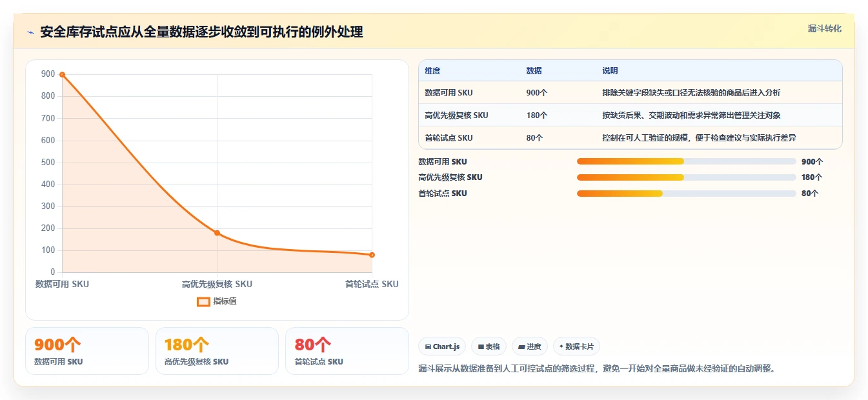This screenshot has width=868, height=400.
Task: Click the 说明 column header
Action: 610,71
